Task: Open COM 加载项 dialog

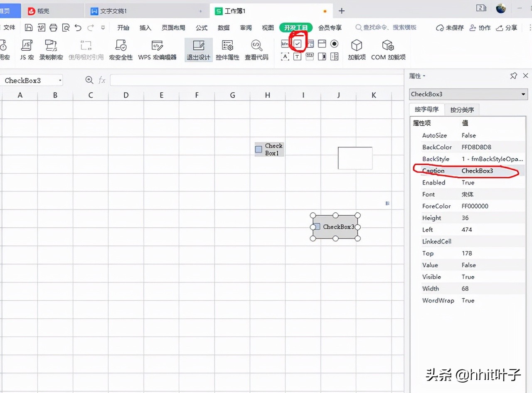Action: 388,49
